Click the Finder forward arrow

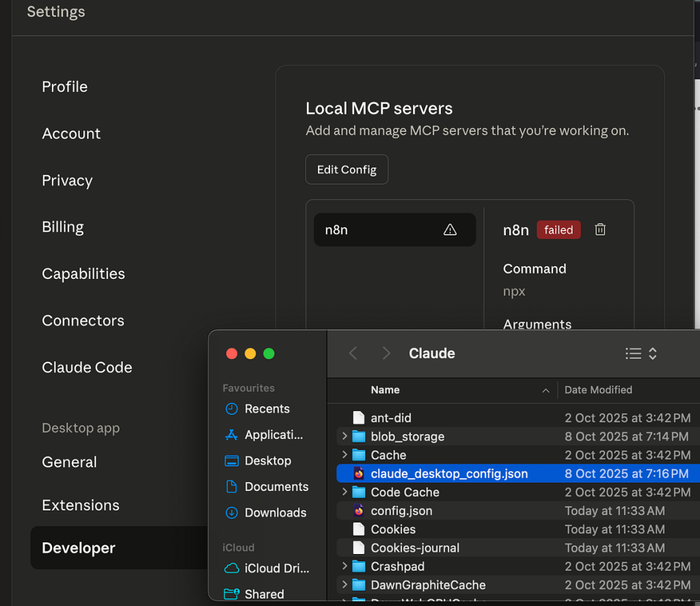(386, 353)
